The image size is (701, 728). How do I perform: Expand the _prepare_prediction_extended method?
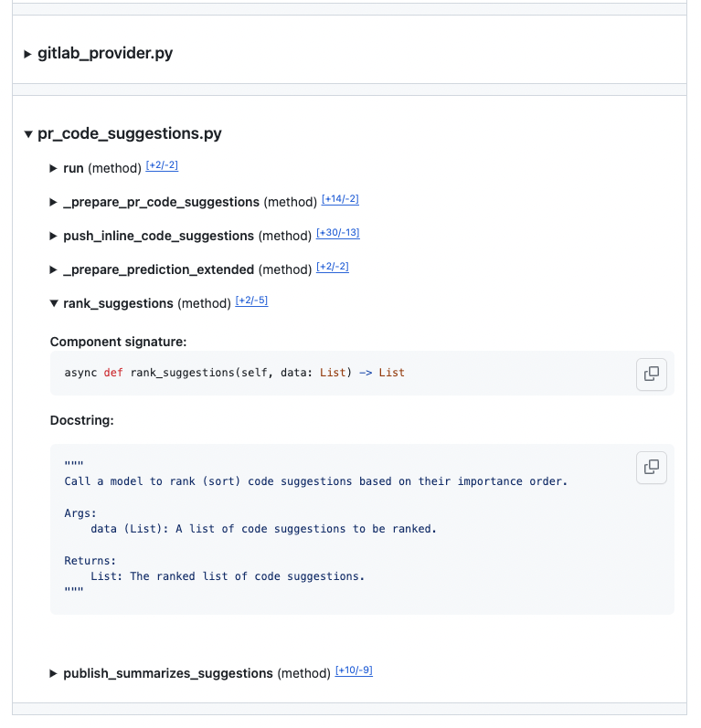click(54, 269)
